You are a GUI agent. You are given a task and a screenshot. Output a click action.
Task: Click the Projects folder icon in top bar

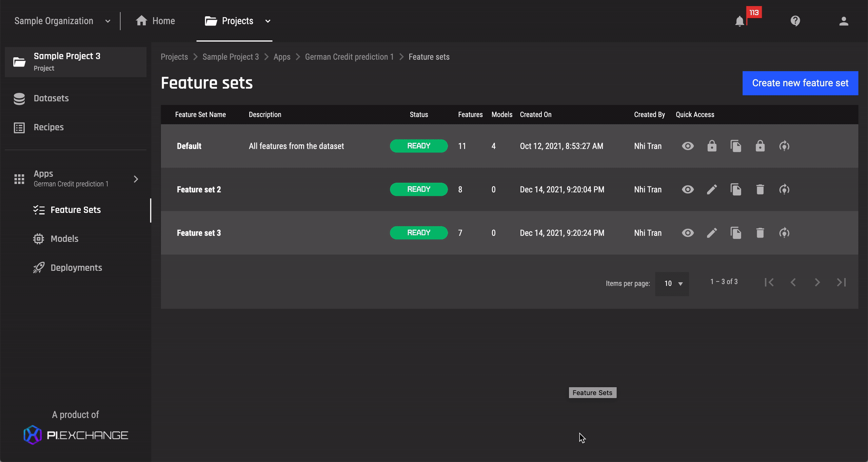(211, 21)
